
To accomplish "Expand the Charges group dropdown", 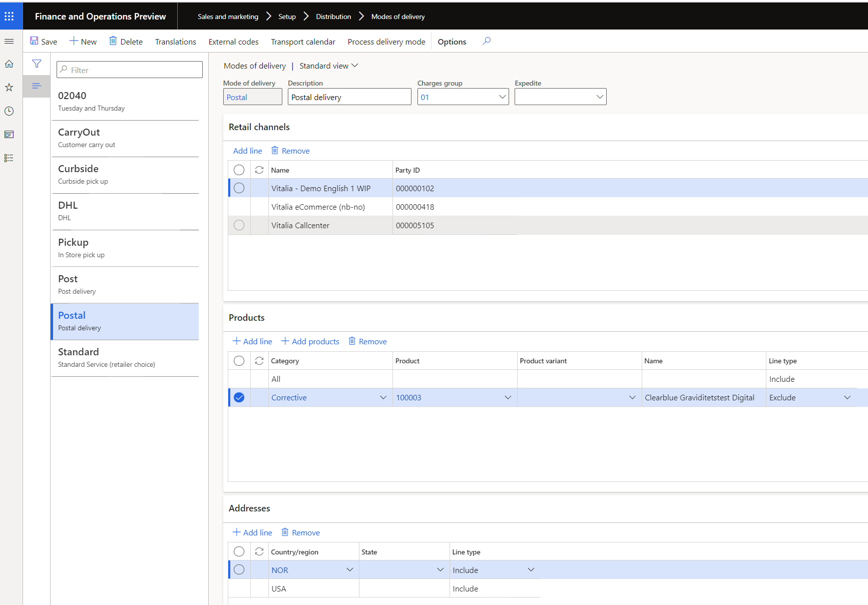I will click(x=502, y=97).
